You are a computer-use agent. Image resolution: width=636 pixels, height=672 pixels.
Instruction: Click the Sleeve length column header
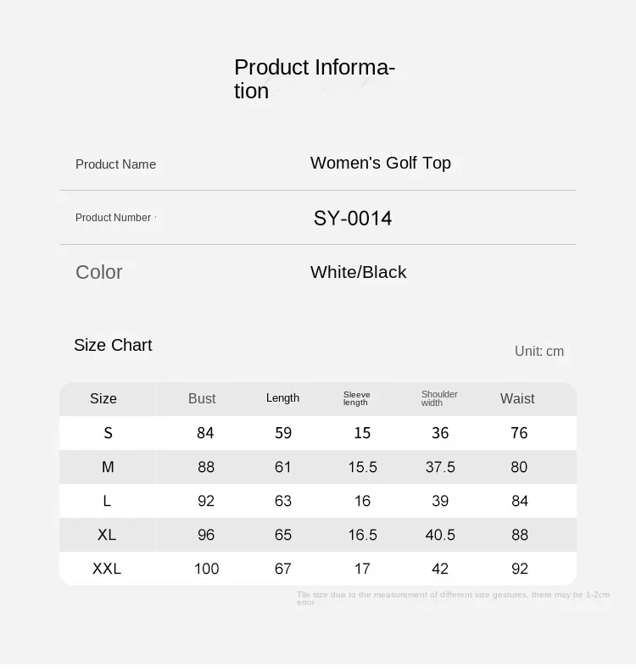(x=356, y=398)
